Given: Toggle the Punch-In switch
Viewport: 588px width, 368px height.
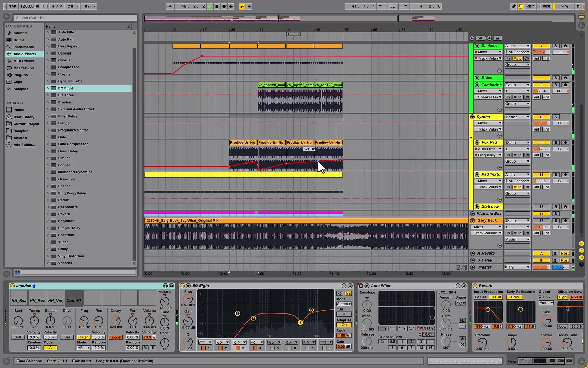Looking at the screenshot, I should [x=382, y=6].
